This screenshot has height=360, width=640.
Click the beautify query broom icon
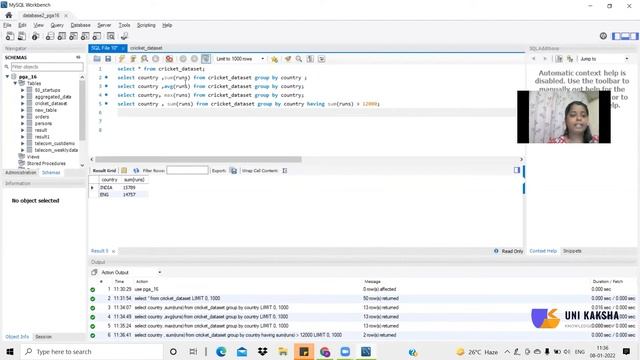288,59
